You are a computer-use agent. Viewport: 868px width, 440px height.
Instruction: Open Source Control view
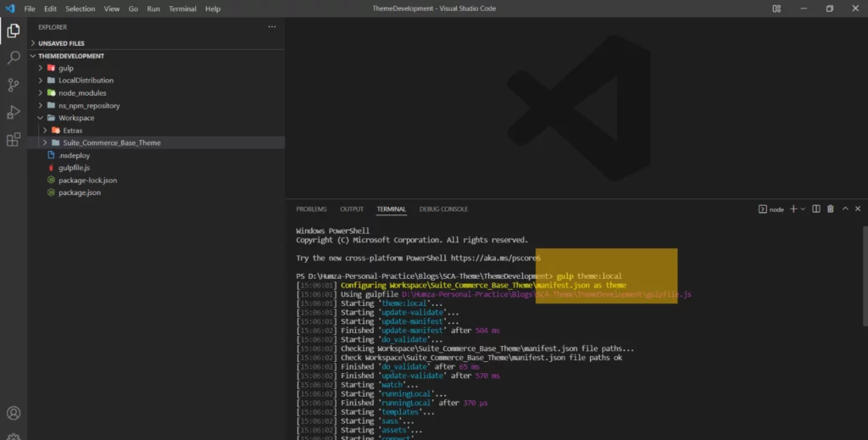(14, 85)
